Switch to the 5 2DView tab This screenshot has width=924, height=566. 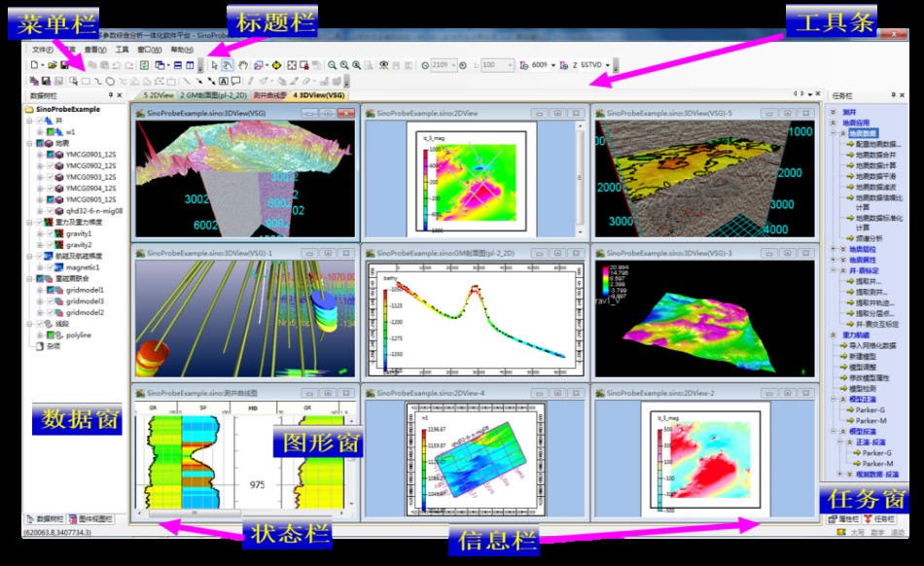tap(158, 96)
